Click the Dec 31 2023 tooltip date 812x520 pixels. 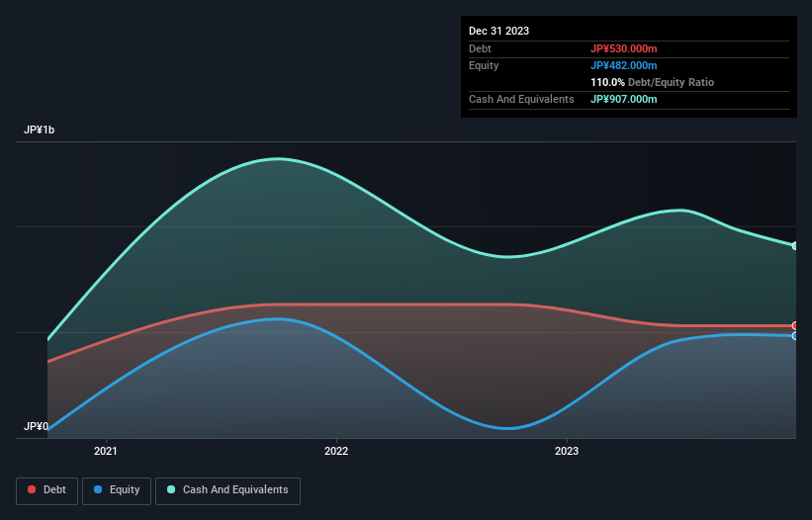coord(498,31)
